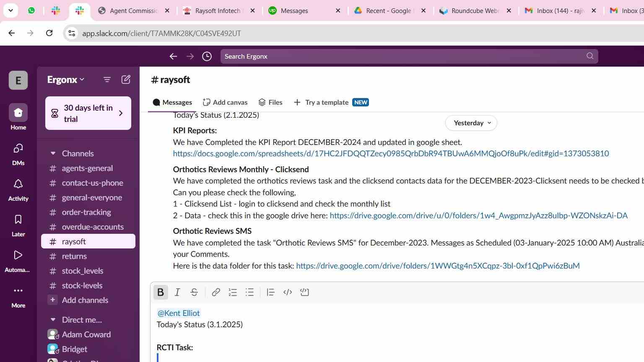Open Later saved items

[18, 225]
